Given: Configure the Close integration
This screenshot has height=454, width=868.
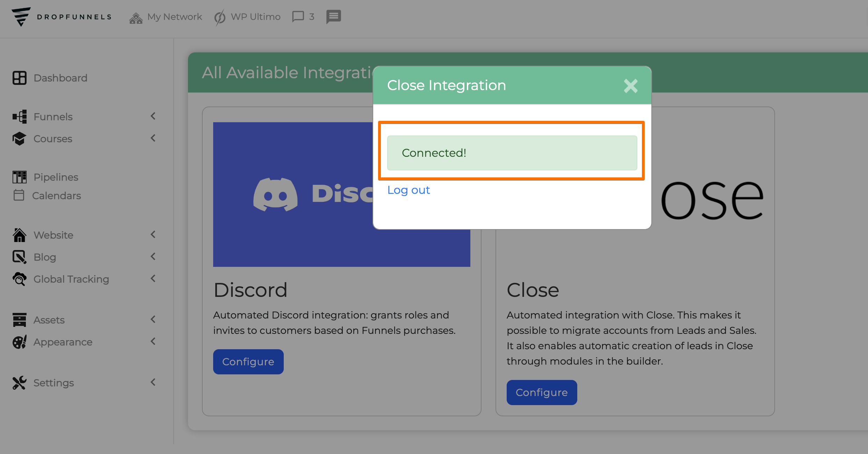Looking at the screenshot, I should 542,393.
